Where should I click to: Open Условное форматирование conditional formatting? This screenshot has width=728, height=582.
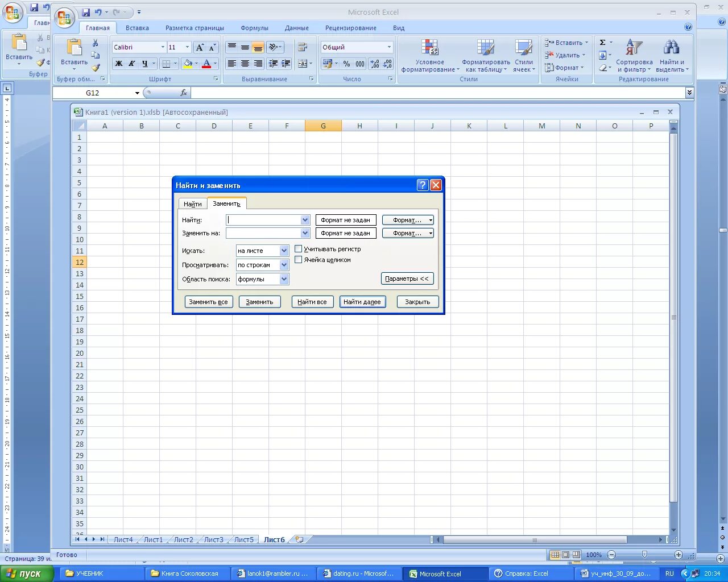click(x=430, y=56)
